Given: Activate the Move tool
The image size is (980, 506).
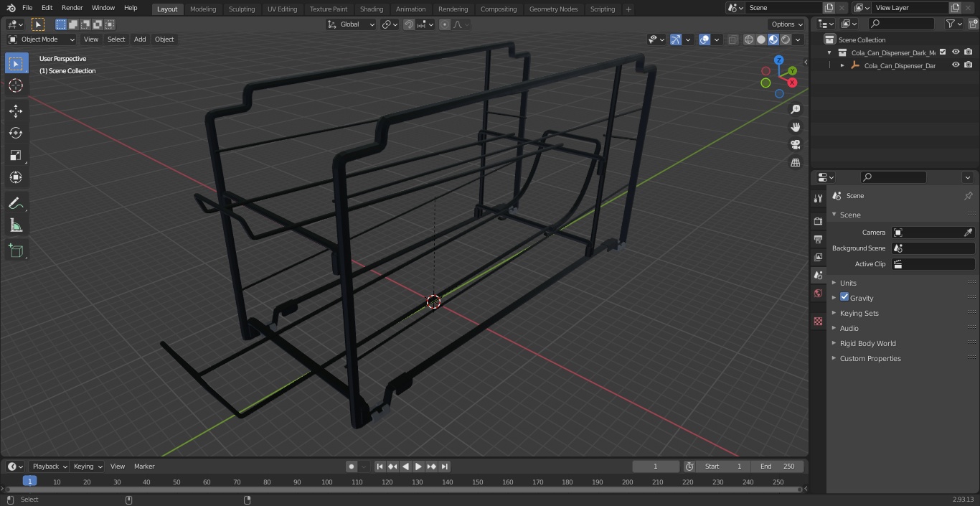Looking at the screenshot, I should pyautogui.click(x=16, y=111).
